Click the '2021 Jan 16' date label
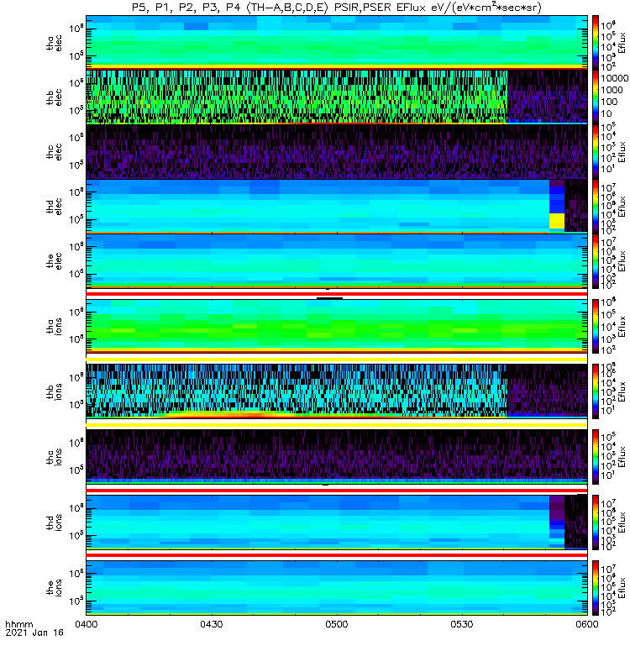The height and width of the screenshot is (672, 630). coord(34,633)
